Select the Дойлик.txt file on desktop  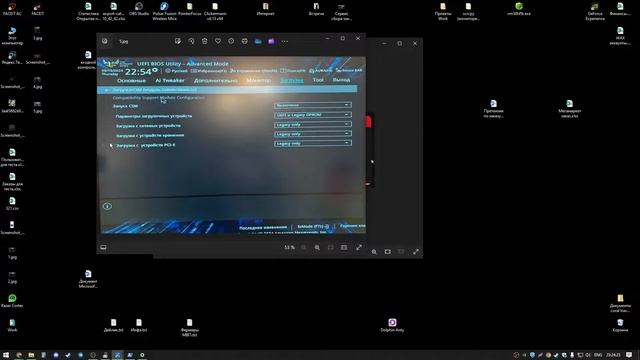coord(113,325)
